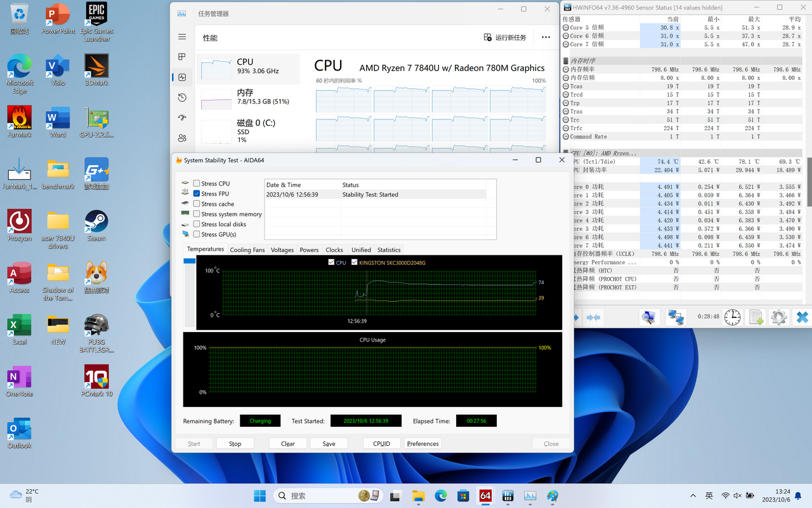Open Steam desktop shortcut
This screenshot has width=812, height=508.
[96, 225]
